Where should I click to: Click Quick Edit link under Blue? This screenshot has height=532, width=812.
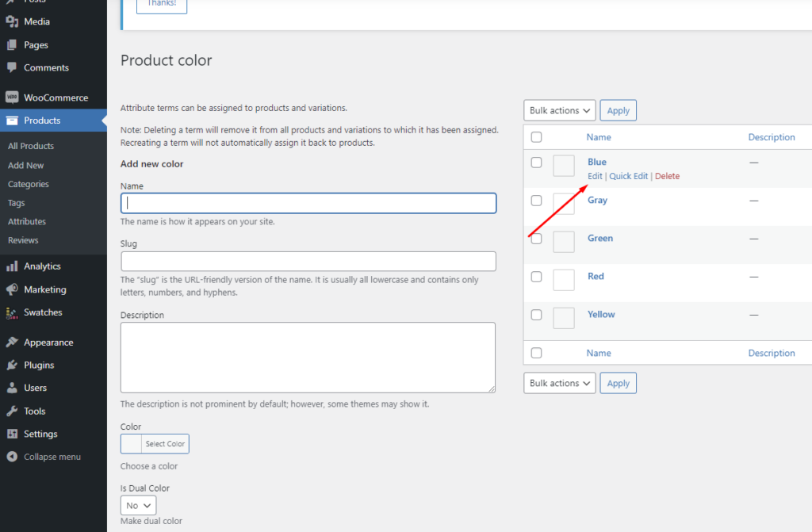click(628, 176)
